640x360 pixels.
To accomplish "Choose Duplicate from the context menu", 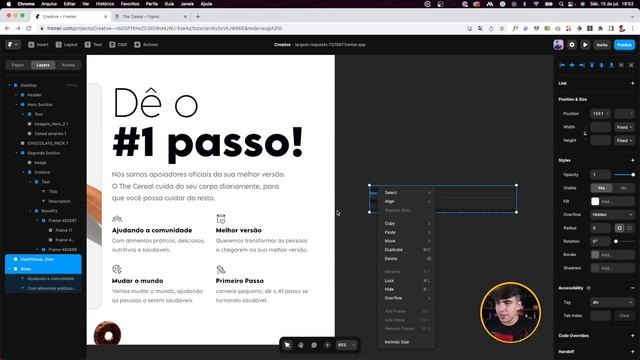I will tap(407, 249).
